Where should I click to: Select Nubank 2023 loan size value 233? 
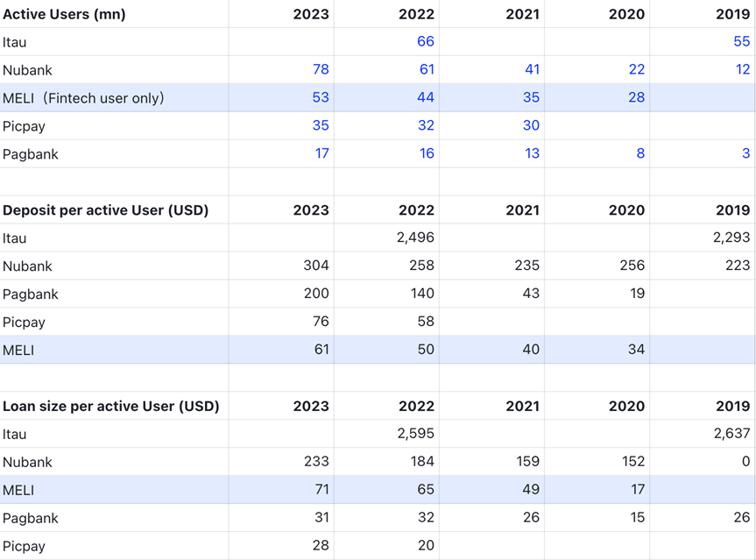tap(317, 461)
